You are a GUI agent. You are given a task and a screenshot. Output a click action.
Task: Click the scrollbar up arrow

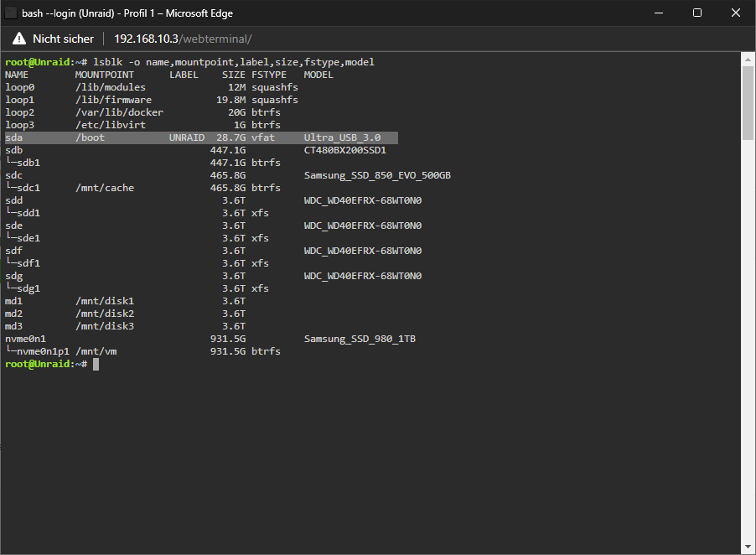pyautogui.click(x=748, y=60)
